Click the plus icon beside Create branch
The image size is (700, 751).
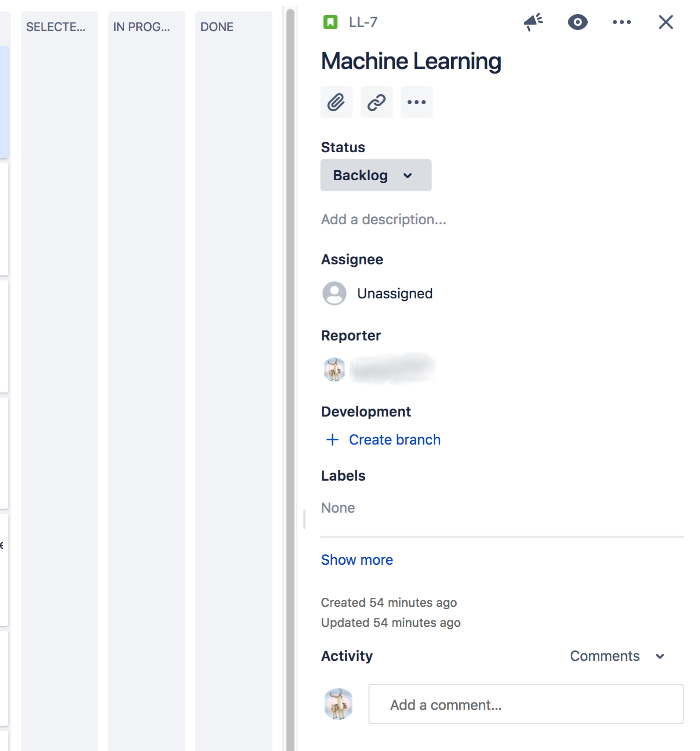pyautogui.click(x=332, y=440)
